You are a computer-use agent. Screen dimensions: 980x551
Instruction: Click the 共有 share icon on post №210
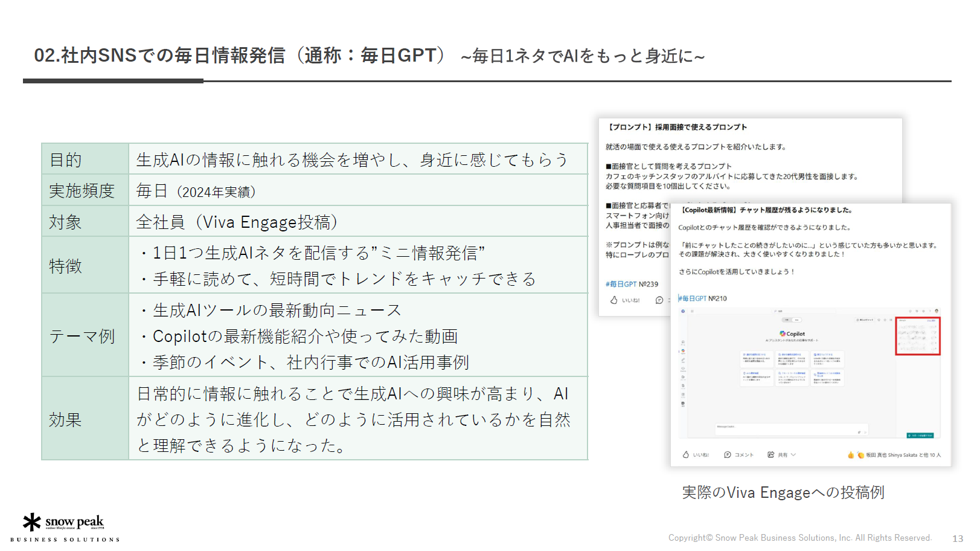coord(770,454)
